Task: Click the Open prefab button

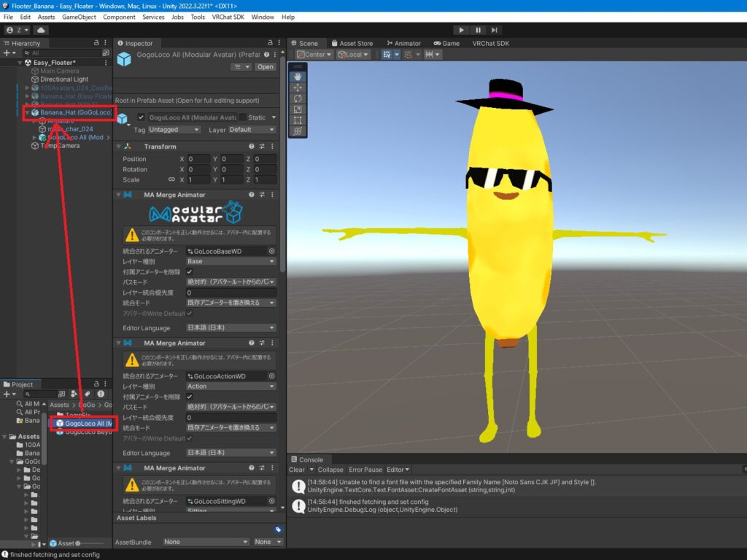Action: pyautogui.click(x=265, y=67)
